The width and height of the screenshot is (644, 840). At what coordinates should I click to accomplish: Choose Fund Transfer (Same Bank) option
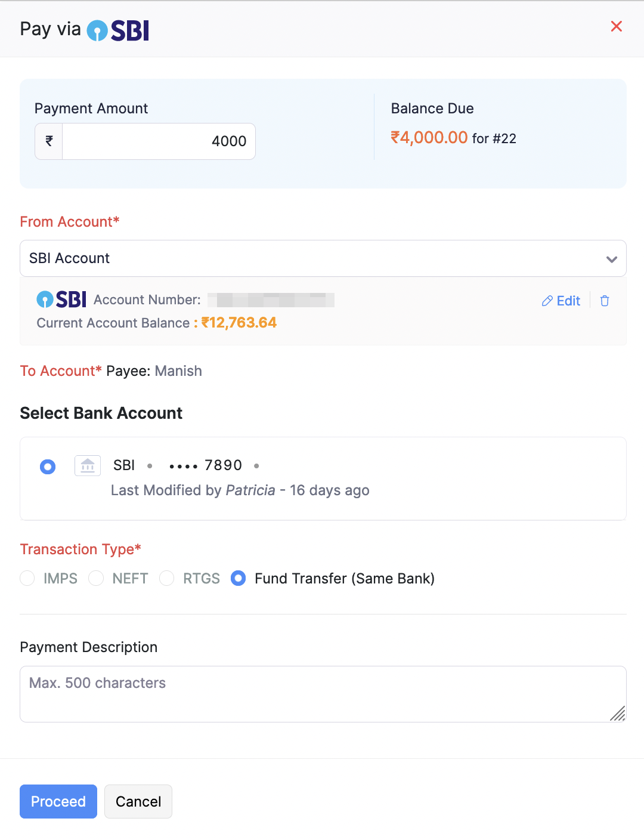point(239,578)
